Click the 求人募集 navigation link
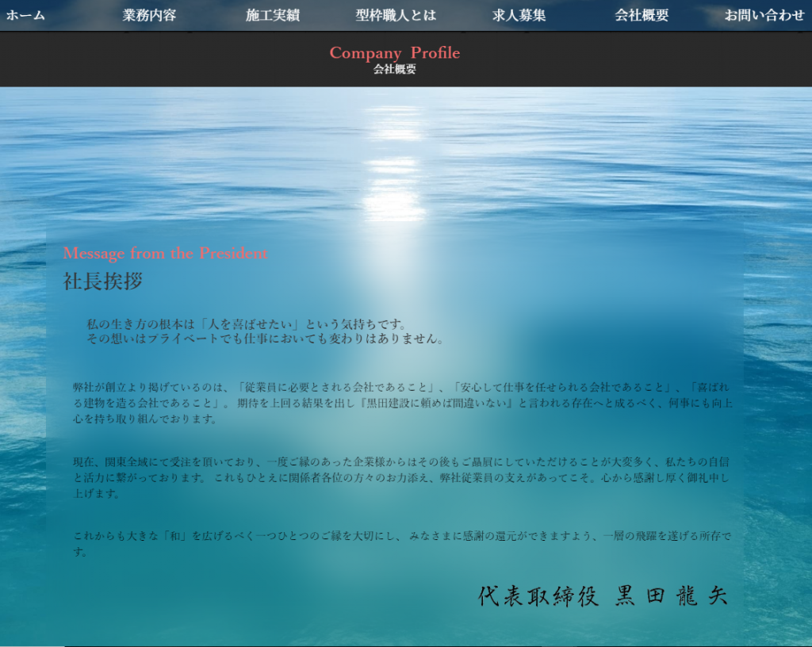 [x=519, y=15]
